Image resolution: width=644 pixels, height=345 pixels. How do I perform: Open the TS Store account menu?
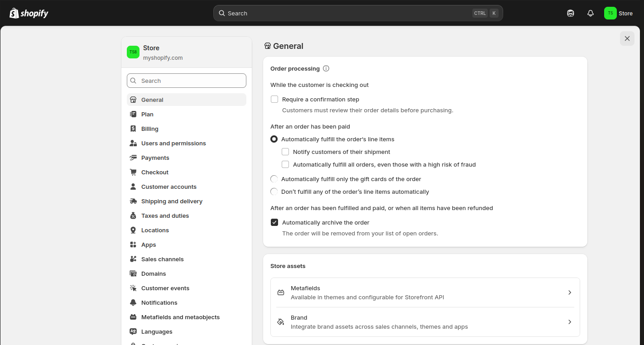(x=618, y=13)
